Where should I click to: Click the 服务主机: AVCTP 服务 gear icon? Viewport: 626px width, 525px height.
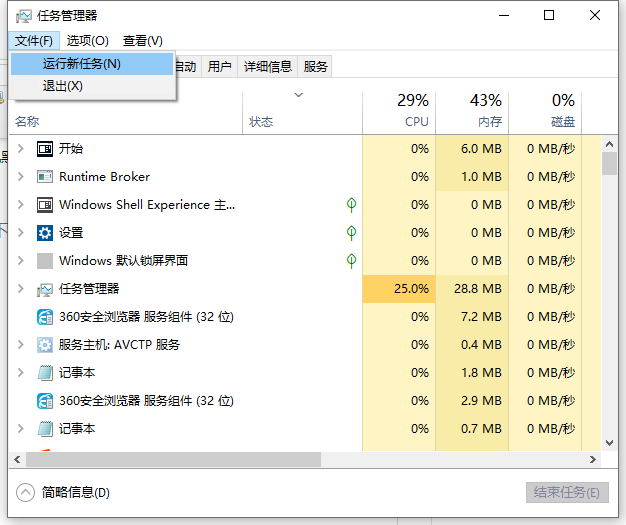click(44, 345)
